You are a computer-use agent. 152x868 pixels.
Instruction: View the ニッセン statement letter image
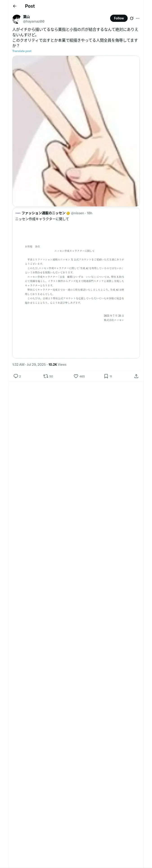(x=76, y=290)
